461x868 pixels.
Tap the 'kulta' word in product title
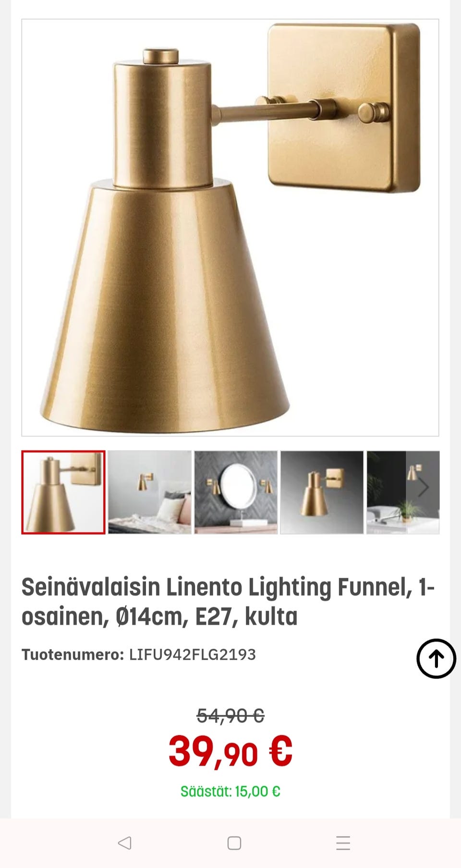(x=271, y=616)
